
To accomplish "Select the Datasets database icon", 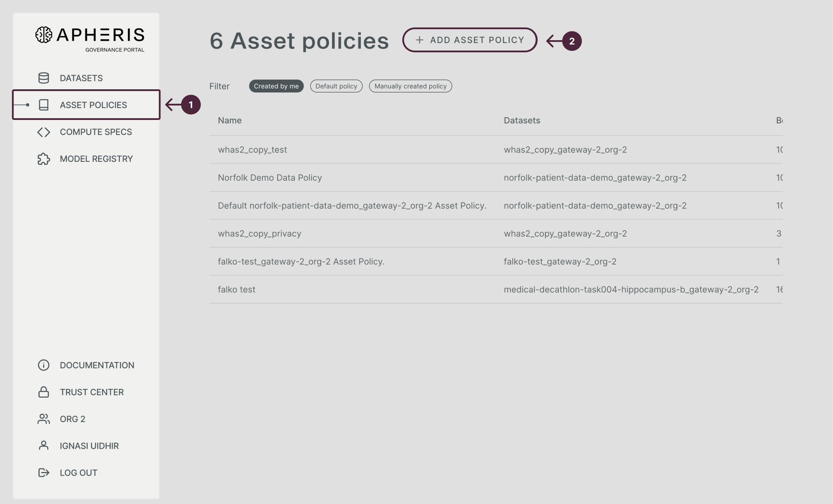I will click(x=44, y=78).
